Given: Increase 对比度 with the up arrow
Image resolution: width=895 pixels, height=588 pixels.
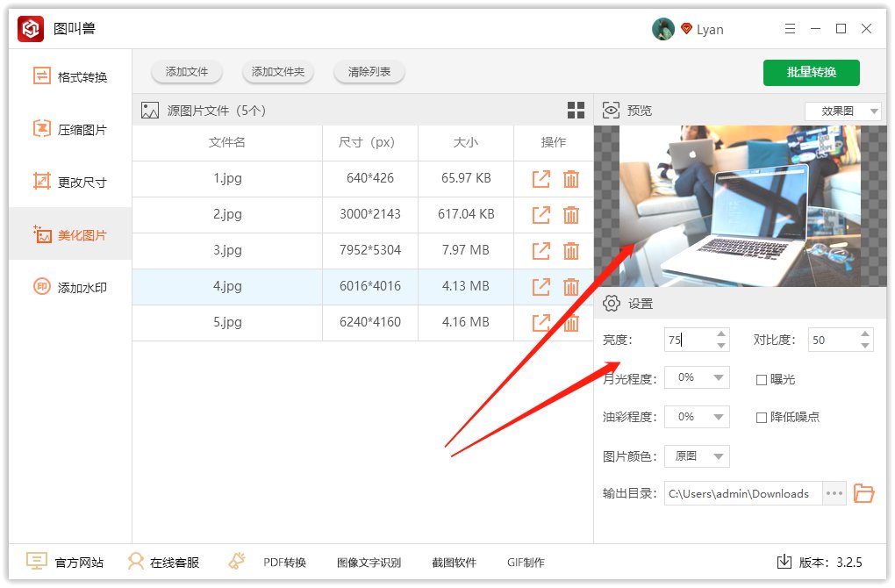Looking at the screenshot, I should pos(866,334).
